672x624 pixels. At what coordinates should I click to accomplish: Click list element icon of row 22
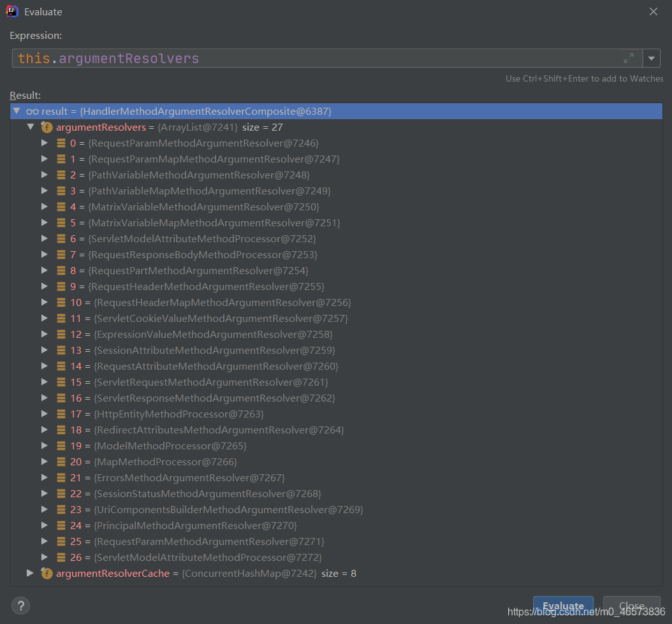61,493
